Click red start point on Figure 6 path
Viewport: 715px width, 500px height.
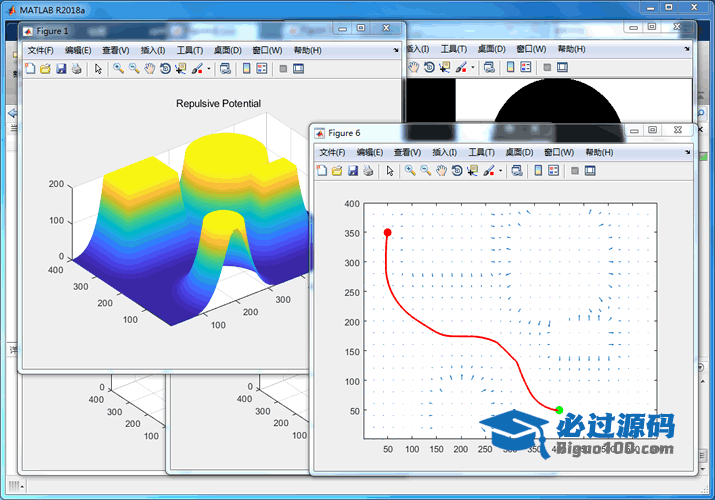pos(388,232)
